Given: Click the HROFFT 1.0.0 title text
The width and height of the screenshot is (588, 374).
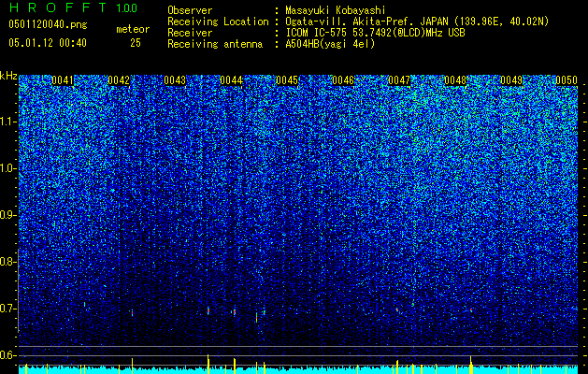Looking at the screenshot, I should coord(73,7).
